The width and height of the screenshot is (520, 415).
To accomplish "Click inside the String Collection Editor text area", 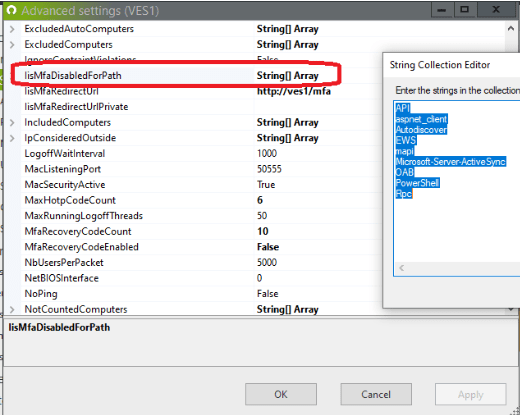I will (457, 227).
